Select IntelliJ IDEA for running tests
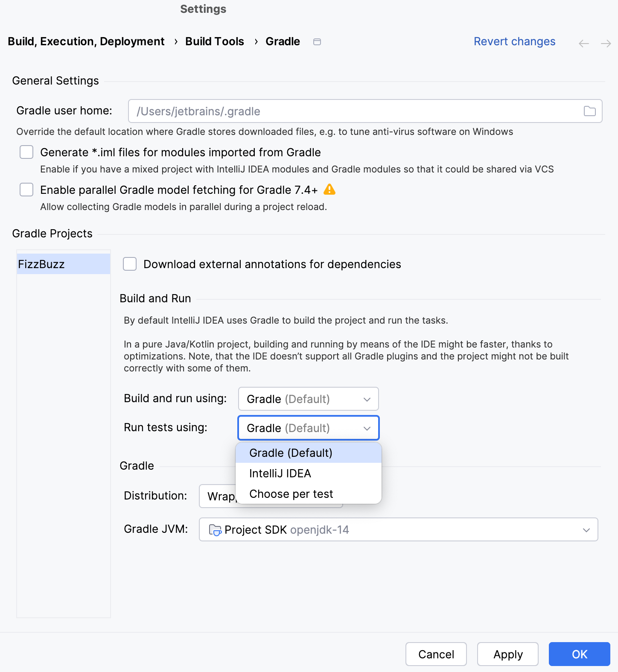The width and height of the screenshot is (618, 672). click(x=280, y=473)
